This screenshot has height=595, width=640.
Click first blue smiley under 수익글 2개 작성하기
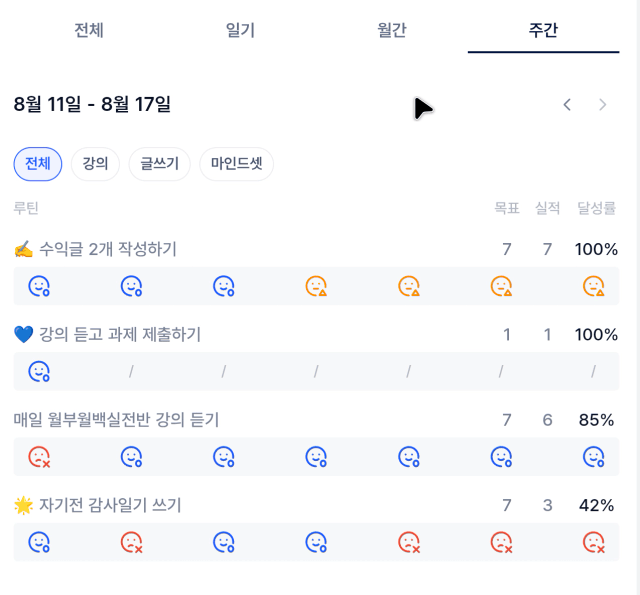[x=39, y=287]
